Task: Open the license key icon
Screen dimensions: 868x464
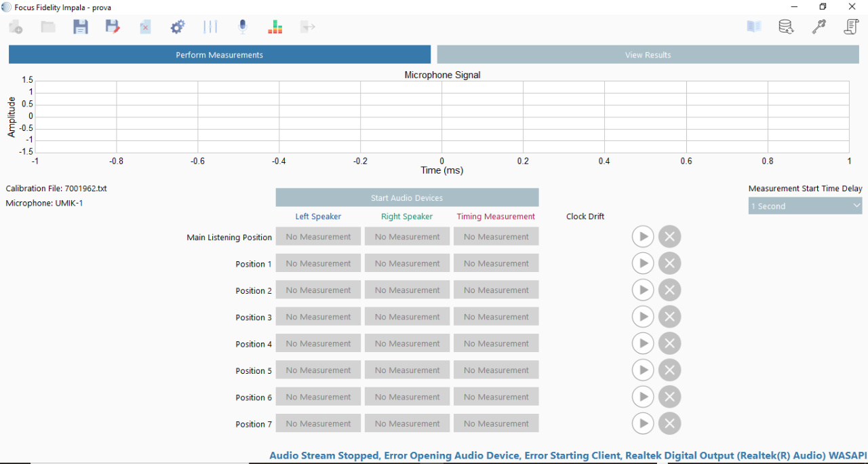Action: pos(819,27)
